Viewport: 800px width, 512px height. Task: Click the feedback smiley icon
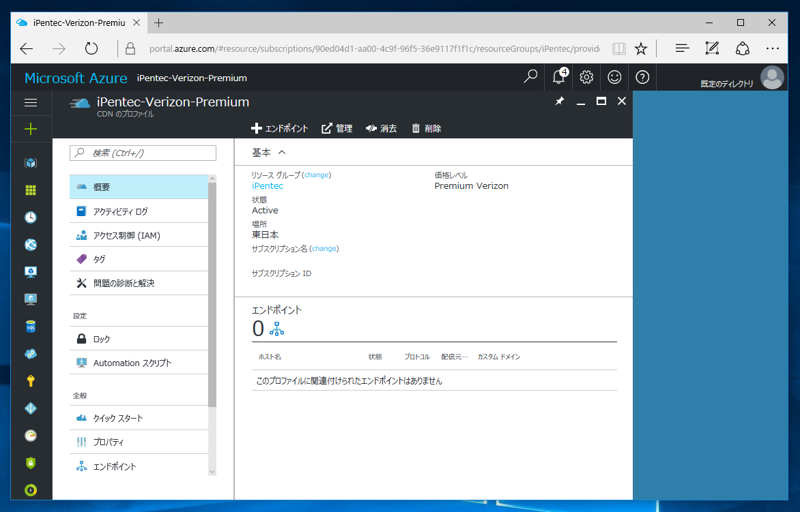[x=614, y=77]
